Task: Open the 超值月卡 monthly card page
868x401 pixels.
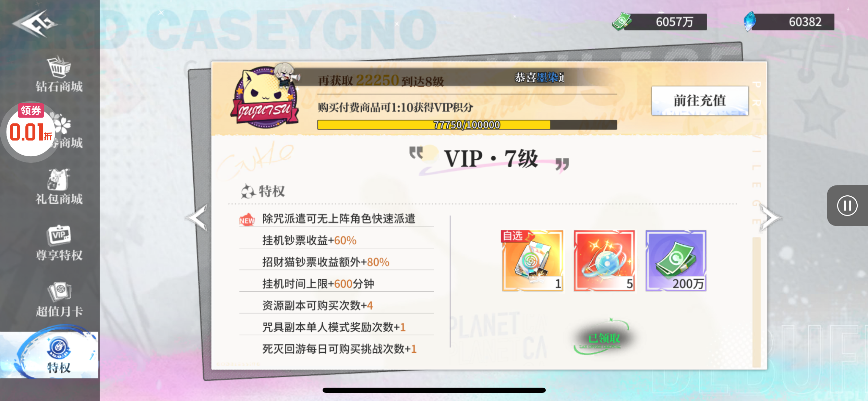Action: (59, 299)
